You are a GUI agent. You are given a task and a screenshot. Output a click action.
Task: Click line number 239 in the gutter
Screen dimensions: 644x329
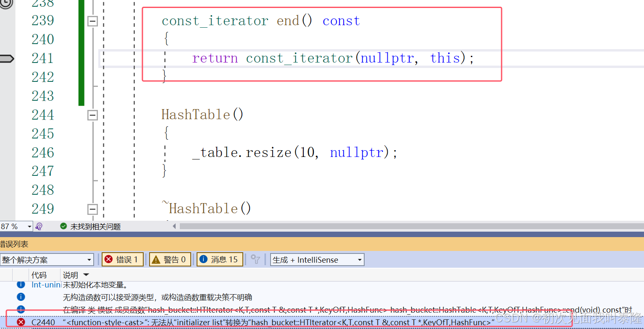[x=43, y=21]
